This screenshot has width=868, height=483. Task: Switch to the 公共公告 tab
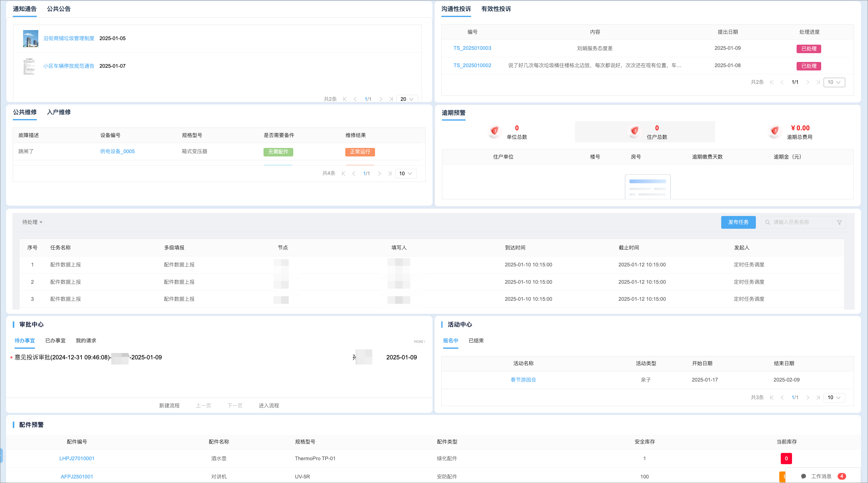(x=59, y=9)
